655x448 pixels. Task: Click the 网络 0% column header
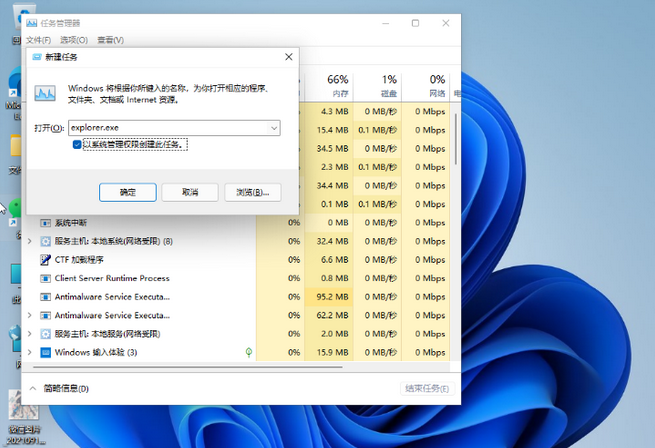coord(426,86)
